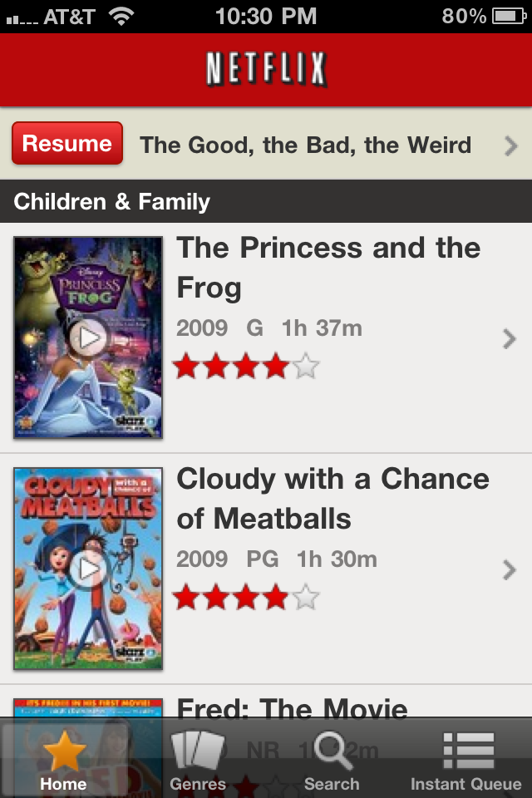Tap the Children & Family section header

pyautogui.click(x=112, y=202)
